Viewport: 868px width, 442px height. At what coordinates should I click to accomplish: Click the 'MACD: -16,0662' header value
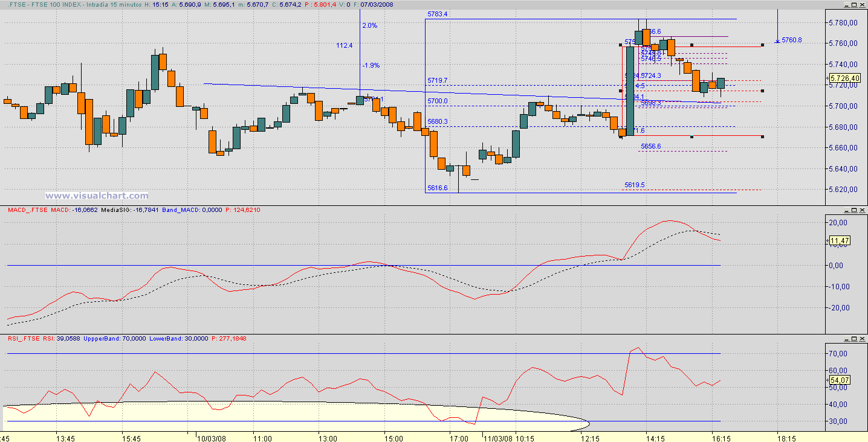tap(73, 210)
